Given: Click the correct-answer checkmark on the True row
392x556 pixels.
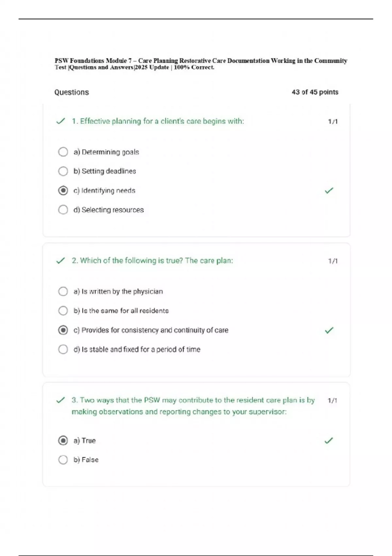Looking at the screenshot, I should click(x=329, y=441).
